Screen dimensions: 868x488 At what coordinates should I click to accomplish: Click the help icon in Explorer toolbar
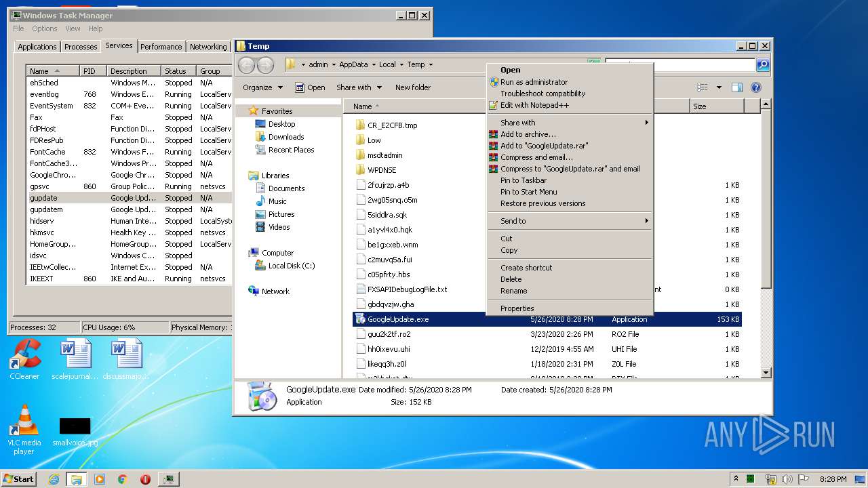[x=756, y=87]
